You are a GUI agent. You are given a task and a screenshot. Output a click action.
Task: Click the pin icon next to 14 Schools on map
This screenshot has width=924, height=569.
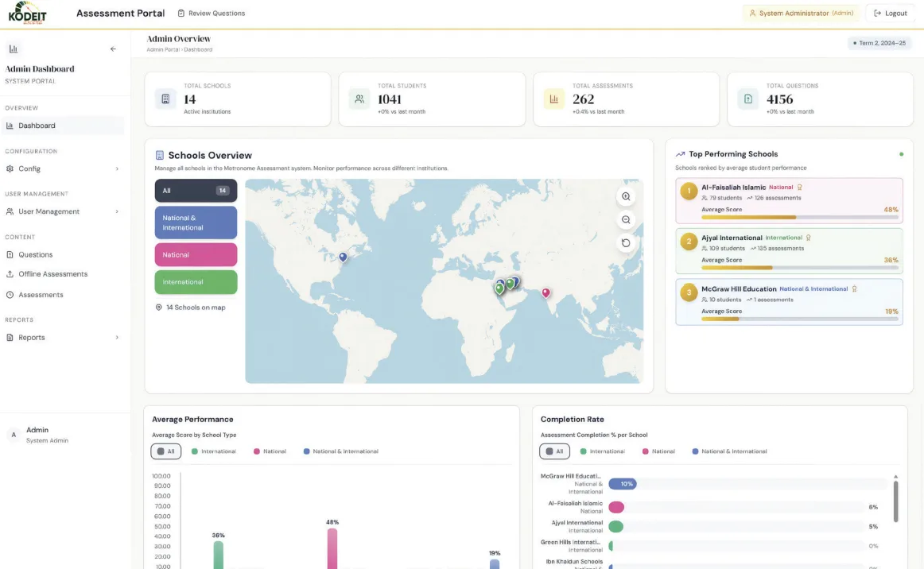(158, 308)
